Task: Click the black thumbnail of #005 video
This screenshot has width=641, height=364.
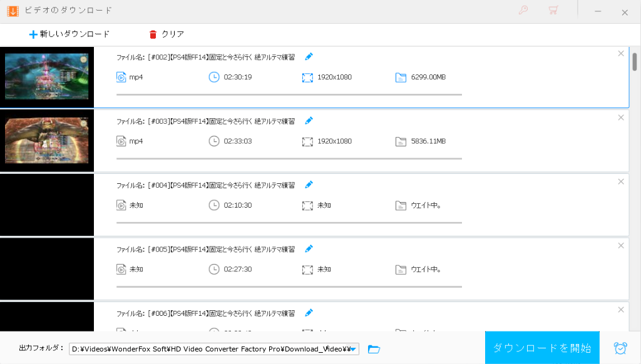Action: (46, 269)
